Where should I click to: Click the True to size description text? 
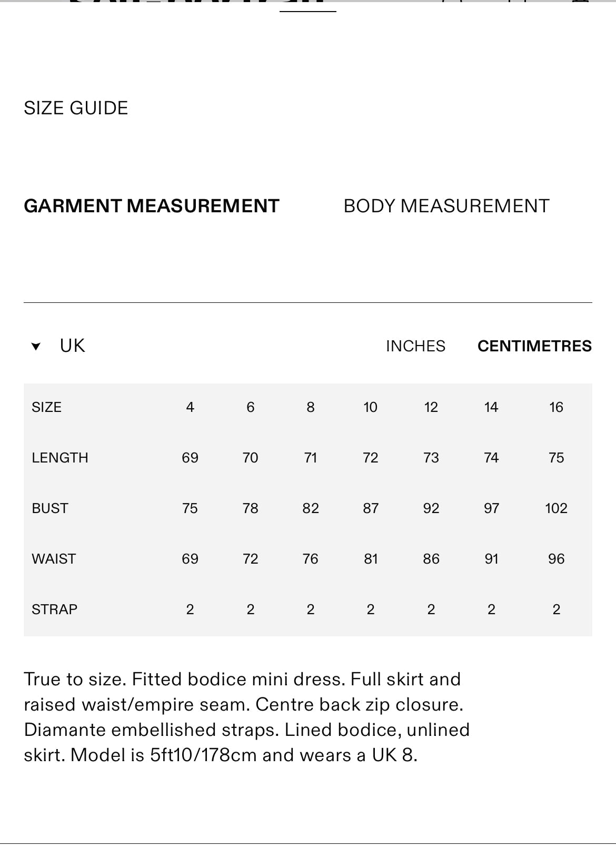[x=247, y=717]
